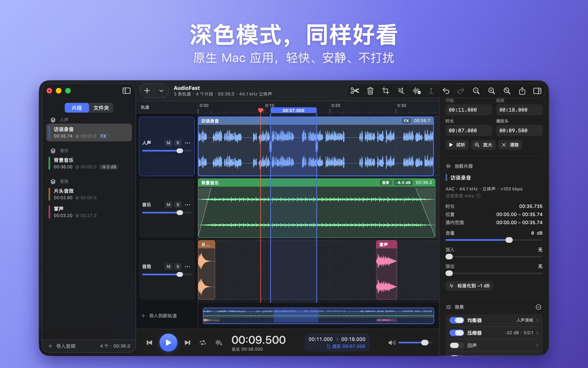Toggle loop playback
588x368 pixels.
203,343
